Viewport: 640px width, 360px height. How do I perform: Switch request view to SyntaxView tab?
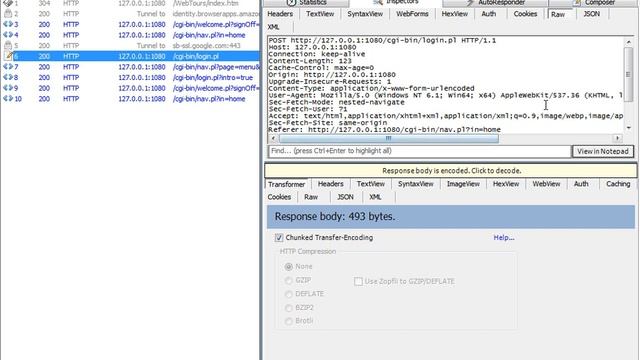[365, 14]
